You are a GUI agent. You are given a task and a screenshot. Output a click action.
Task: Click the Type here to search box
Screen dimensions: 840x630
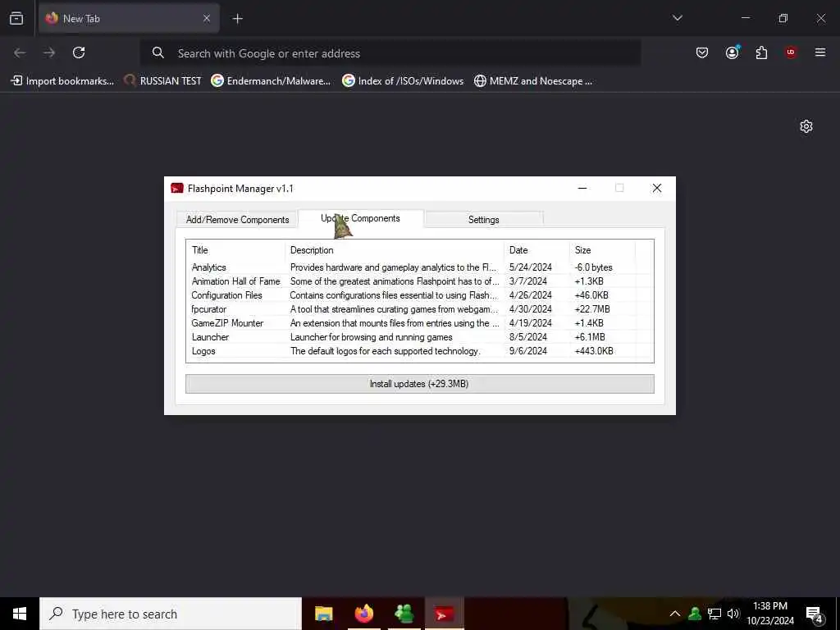tap(171, 614)
